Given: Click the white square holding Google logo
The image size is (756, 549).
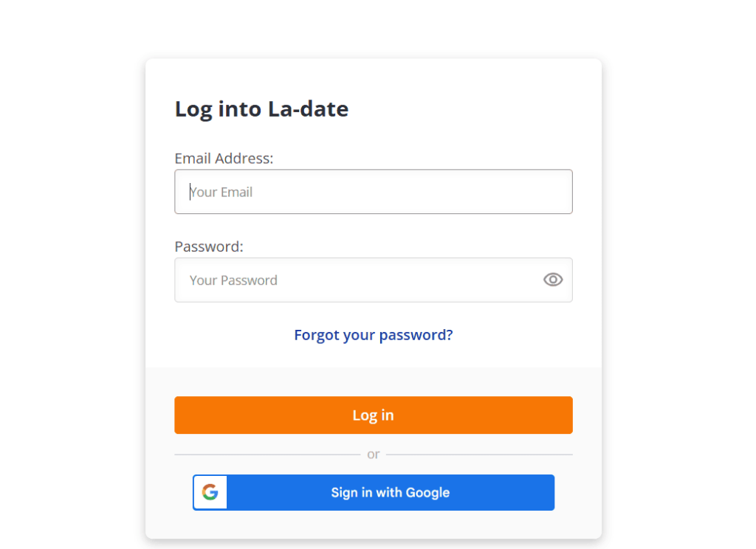Looking at the screenshot, I should click(x=210, y=492).
